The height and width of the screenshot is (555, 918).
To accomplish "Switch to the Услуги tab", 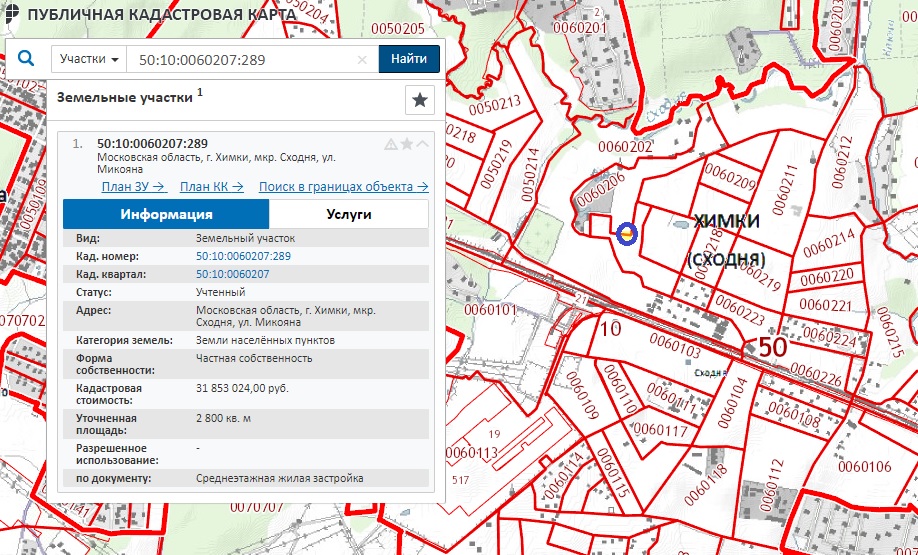I will (x=348, y=214).
